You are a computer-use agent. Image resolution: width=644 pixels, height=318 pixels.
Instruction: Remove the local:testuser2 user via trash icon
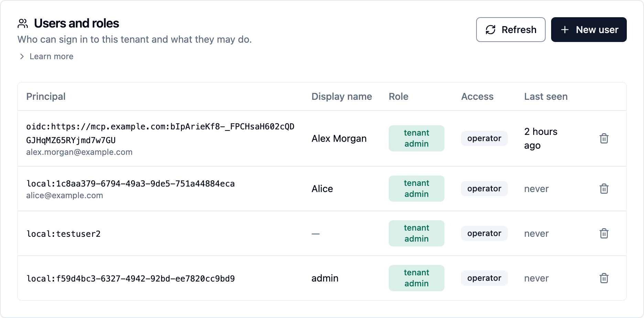[604, 233]
